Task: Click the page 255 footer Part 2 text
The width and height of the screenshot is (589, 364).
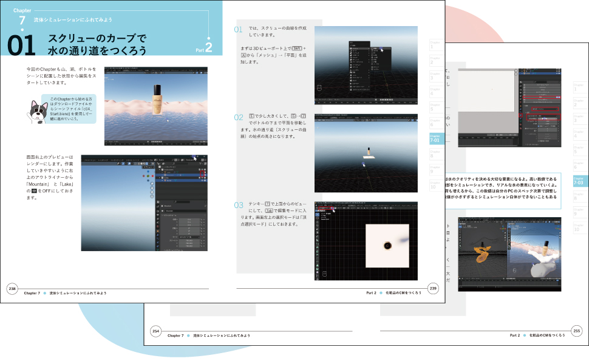Action: point(515,335)
